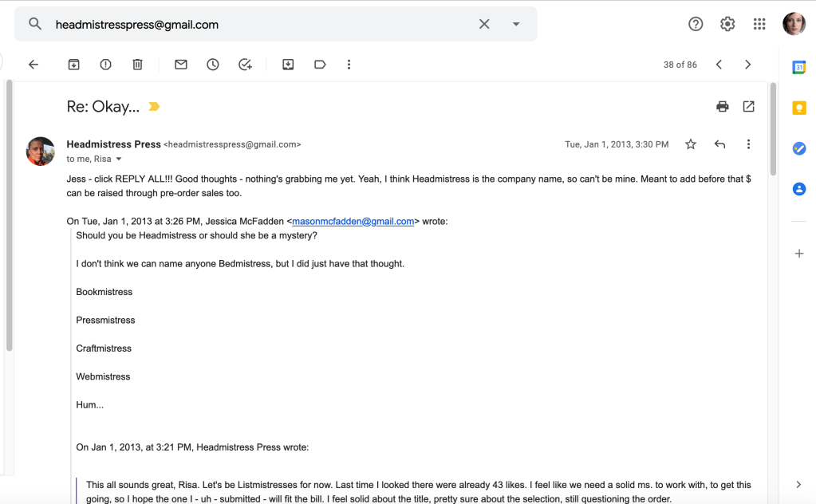
Task: Archive this email conversation
Action: point(73,65)
